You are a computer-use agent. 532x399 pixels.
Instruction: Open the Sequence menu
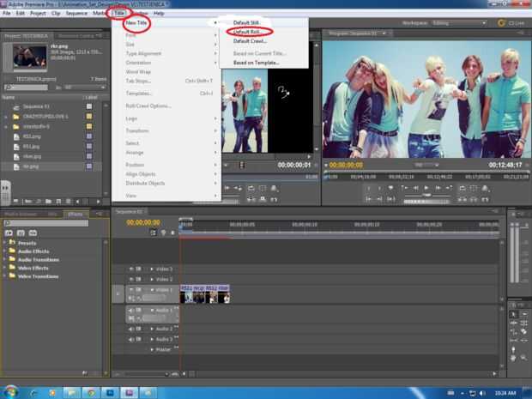coord(76,13)
